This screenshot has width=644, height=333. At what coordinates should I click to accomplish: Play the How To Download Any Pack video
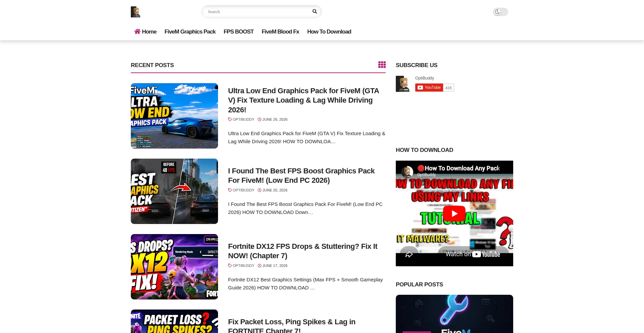[x=454, y=214]
